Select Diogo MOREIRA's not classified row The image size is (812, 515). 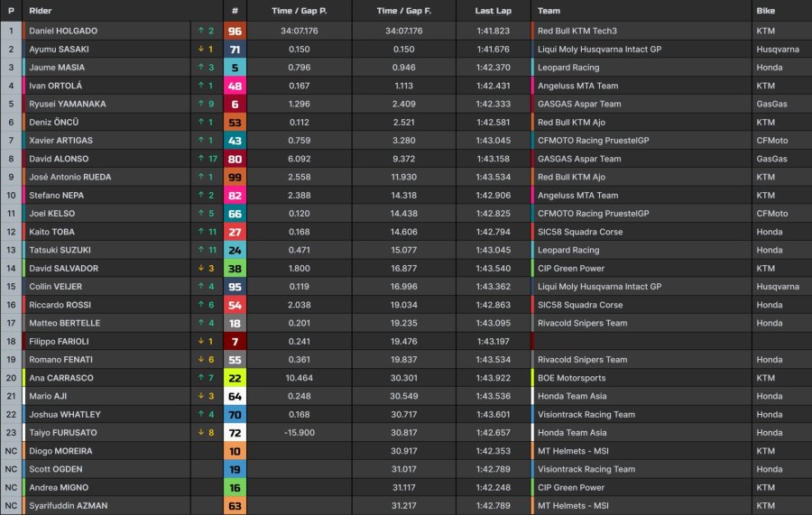(x=406, y=451)
